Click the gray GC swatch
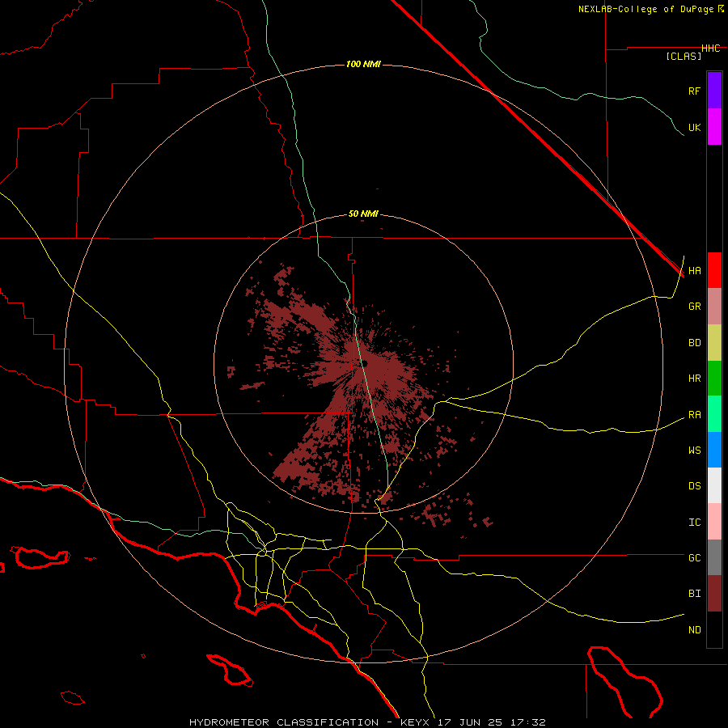This screenshot has width=728, height=728. [x=714, y=557]
